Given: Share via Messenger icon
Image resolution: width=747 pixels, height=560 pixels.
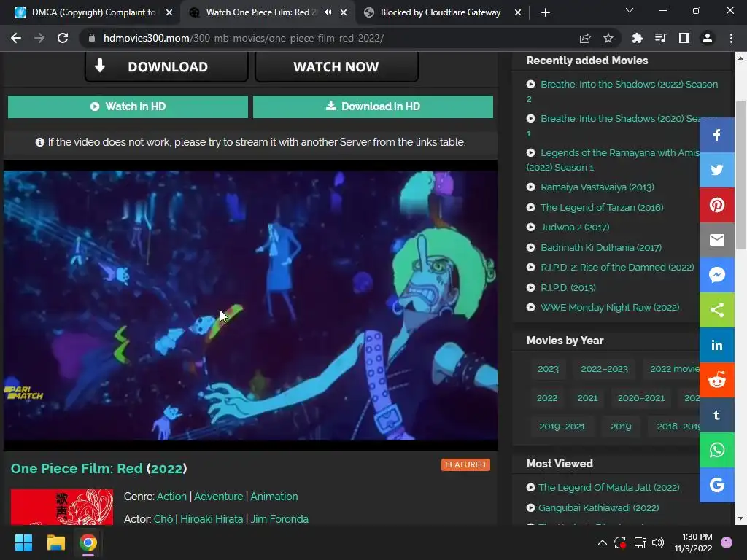Looking at the screenshot, I should 716,275.
